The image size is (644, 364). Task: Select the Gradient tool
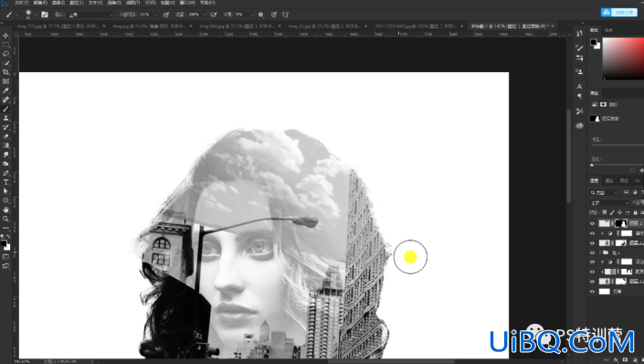5,145
